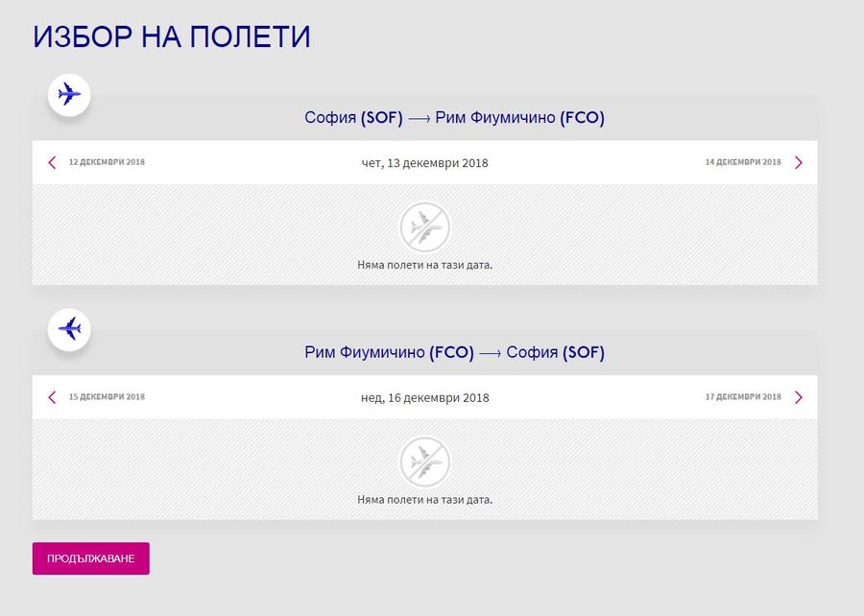The width and height of the screenshot is (864, 616).
Task: Select 15 декември 2018 date
Action: (107, 397)
